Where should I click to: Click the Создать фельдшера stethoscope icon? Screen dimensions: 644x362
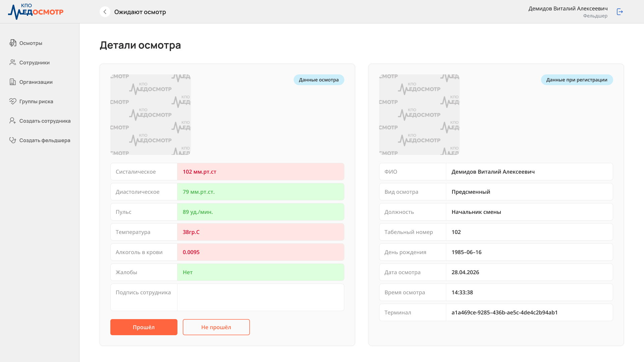pyautogui.click(x=13, y=140)
